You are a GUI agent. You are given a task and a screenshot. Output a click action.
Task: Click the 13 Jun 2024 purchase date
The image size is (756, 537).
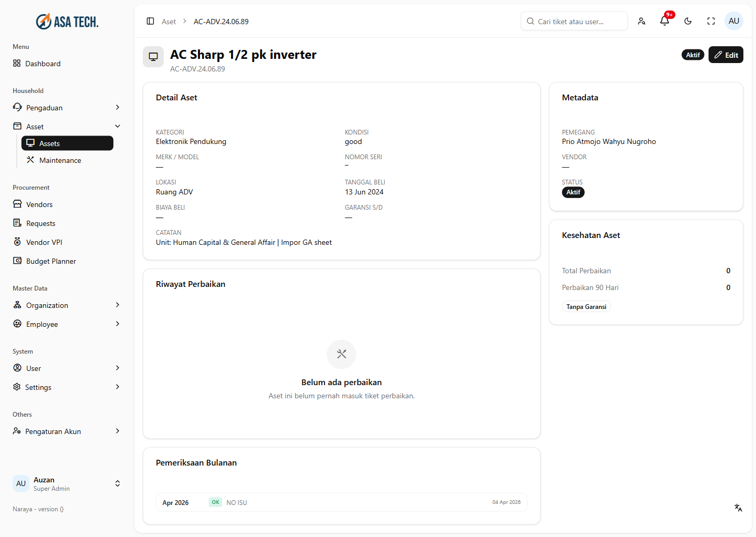pos(364,192)
